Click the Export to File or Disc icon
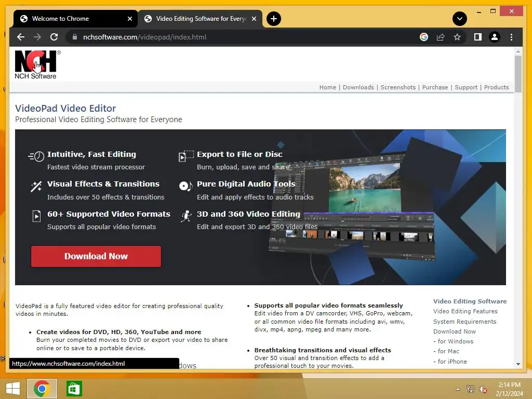The image size is (532, 399). point(186,156)
